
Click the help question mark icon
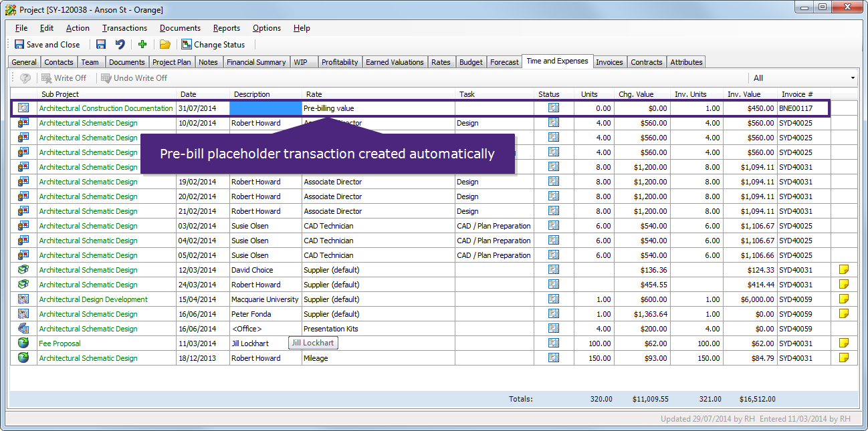pyautogui.click(x=25, y=78)
